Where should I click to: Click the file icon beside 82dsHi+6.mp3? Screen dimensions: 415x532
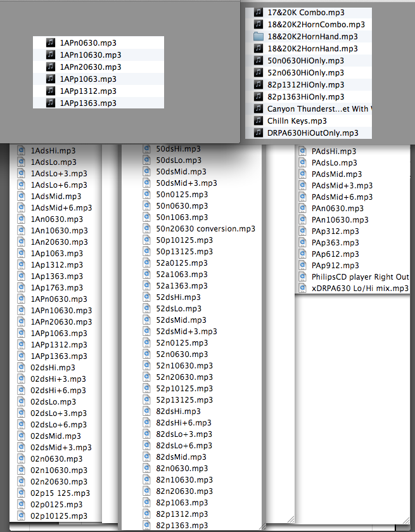[146, 423]
